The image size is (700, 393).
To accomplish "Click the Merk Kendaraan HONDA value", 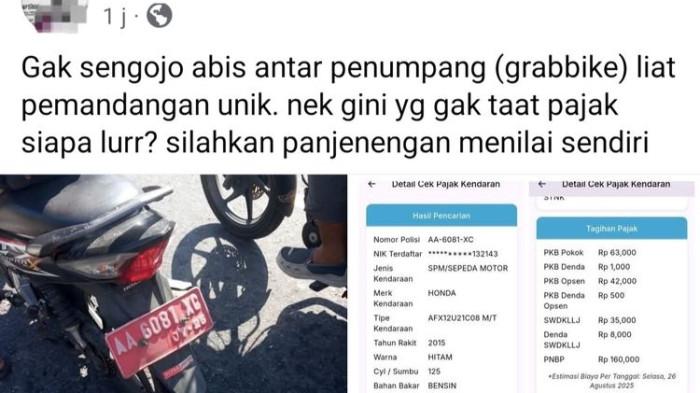I will (x=442, y=293).
